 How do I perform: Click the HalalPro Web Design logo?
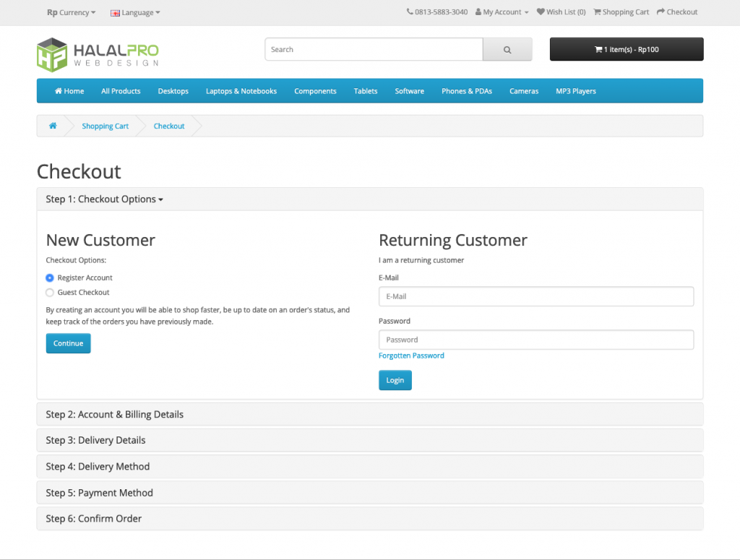coord(98,54)
